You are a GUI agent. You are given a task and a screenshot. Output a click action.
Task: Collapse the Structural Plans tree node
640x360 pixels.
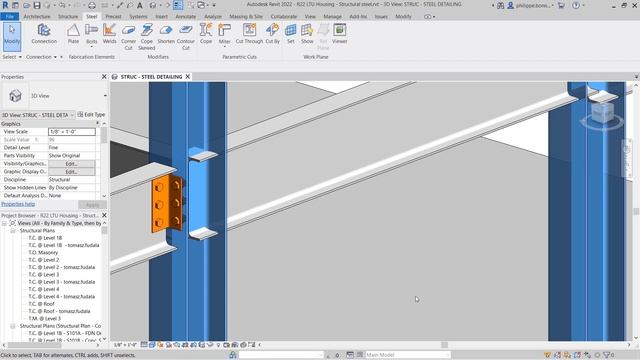pyautogui.click(x=13, y=231)
